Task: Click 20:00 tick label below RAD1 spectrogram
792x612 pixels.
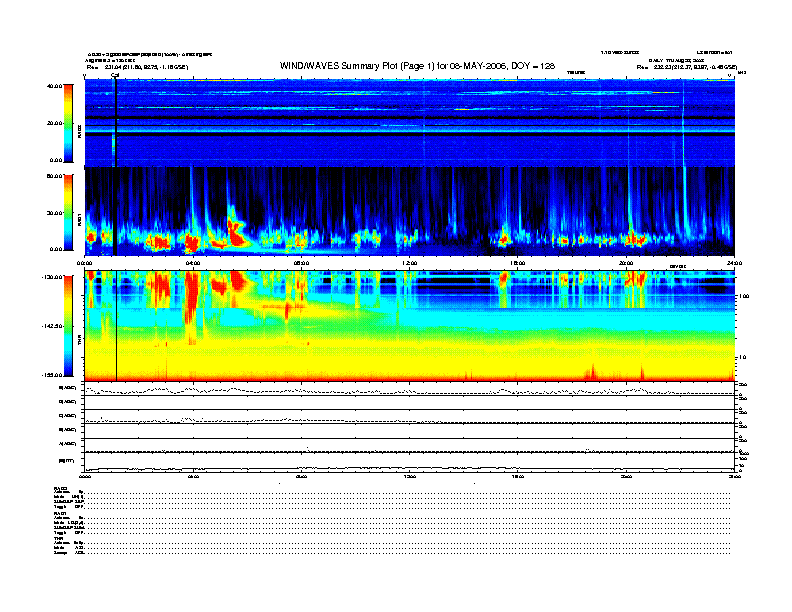Action: [x=626, y=263]
